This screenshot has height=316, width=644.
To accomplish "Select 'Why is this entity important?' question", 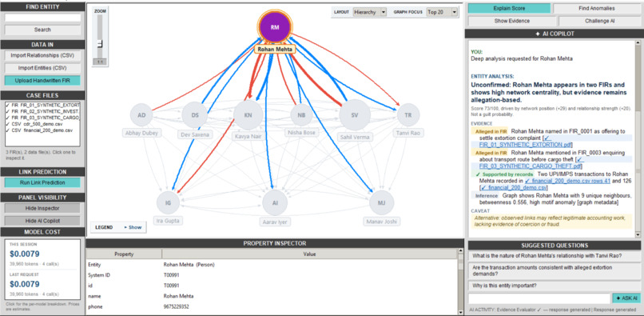I will coord(554,286).
